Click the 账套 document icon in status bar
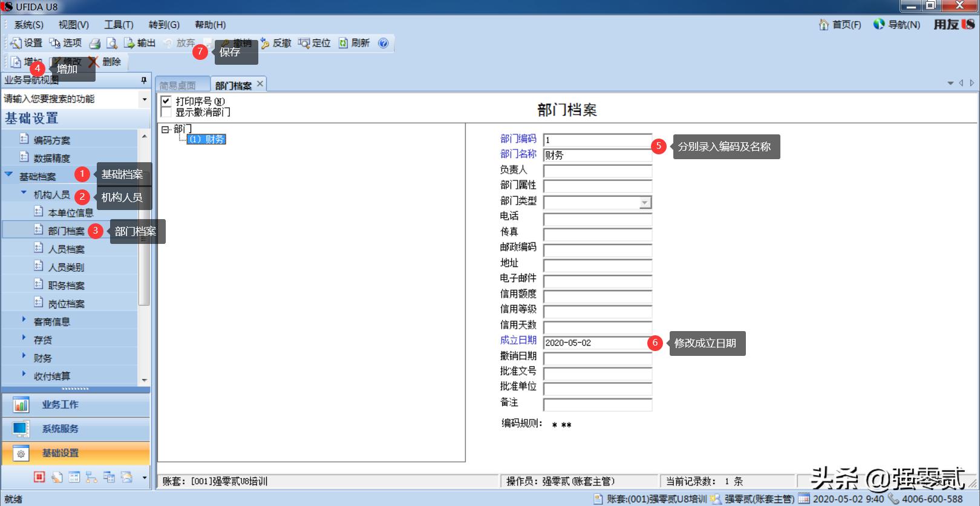 coord(598,499)
